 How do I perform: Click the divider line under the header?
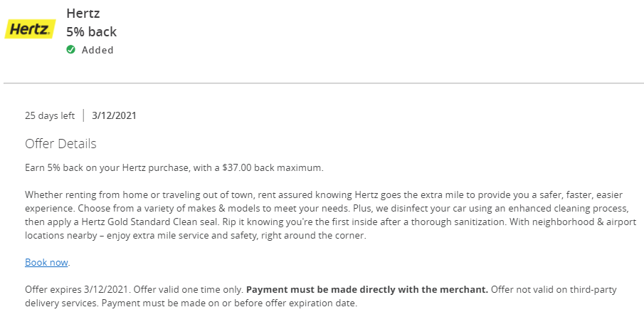pyautogui.click(x=324, y=83)
